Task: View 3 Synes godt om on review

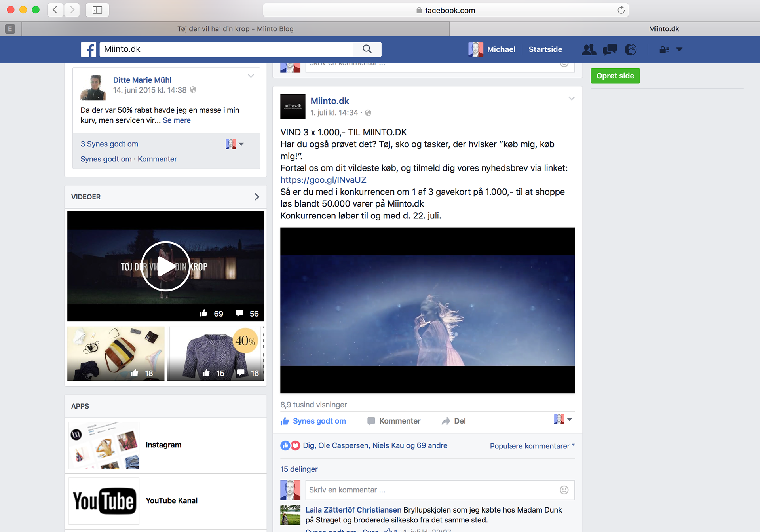Action: point(109,144)
